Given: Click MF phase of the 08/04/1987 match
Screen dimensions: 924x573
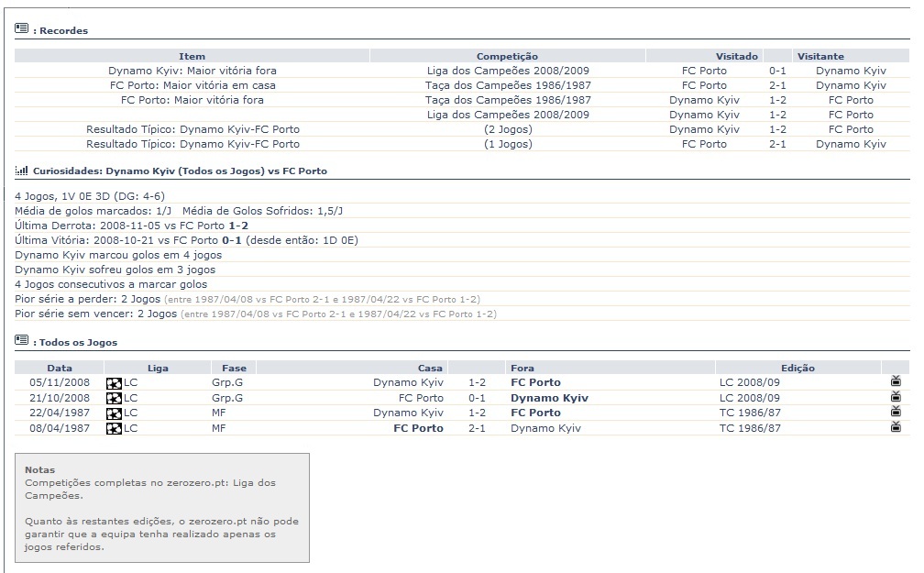Looking at the screenshot, I should click(218, 428).
